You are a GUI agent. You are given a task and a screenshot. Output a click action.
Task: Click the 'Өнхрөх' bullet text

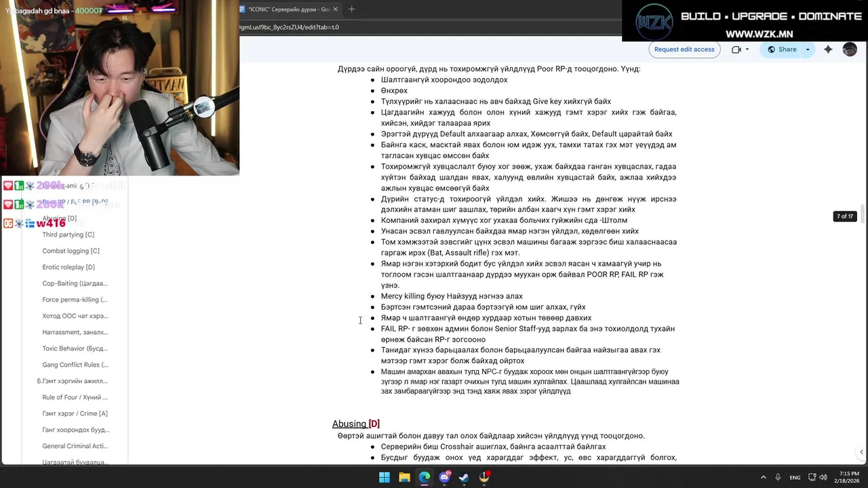click(x=394, y=91)
